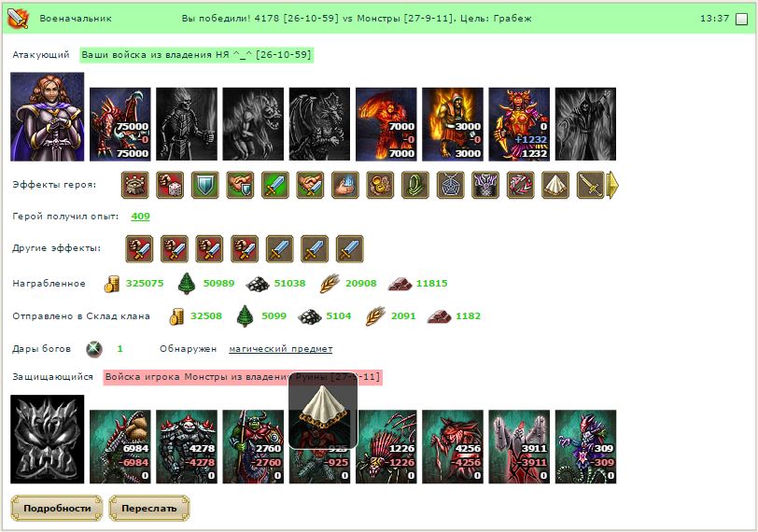
Task: Click the first fist-and-sword other effect icon
Action: [x=139, y=249]
